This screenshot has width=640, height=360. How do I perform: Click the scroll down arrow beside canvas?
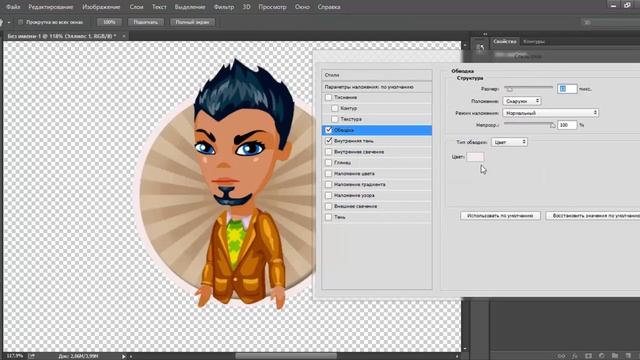(x=465, y=349)
